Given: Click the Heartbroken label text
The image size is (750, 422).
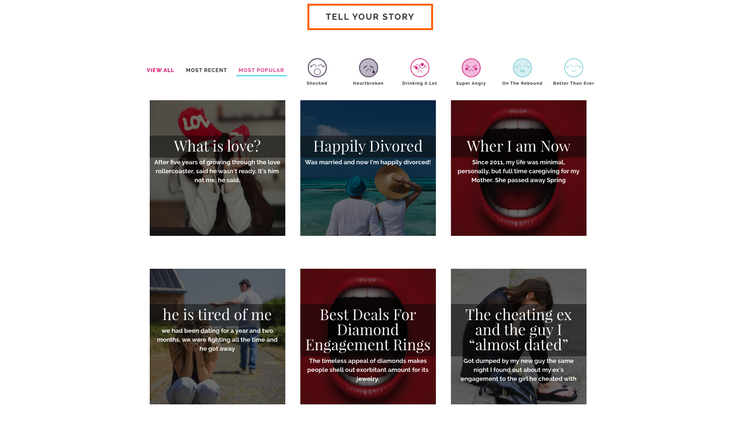Looking at the screenshot, I should (x=368, y=83).
